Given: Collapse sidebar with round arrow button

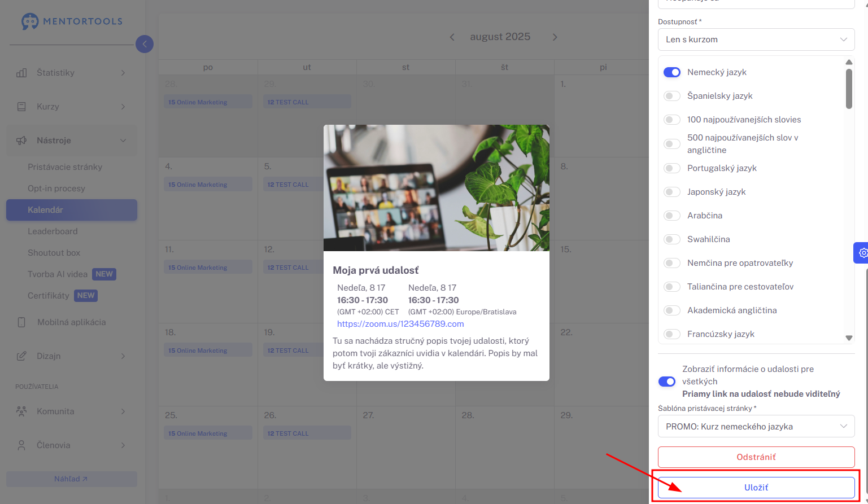Looking at the screenshot, I should (x=145, y=43).
